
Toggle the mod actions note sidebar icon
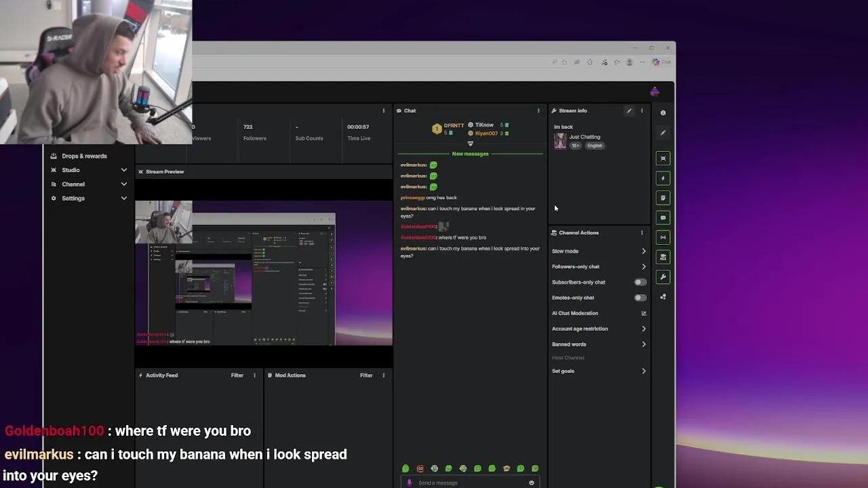[x=663, y=198]
